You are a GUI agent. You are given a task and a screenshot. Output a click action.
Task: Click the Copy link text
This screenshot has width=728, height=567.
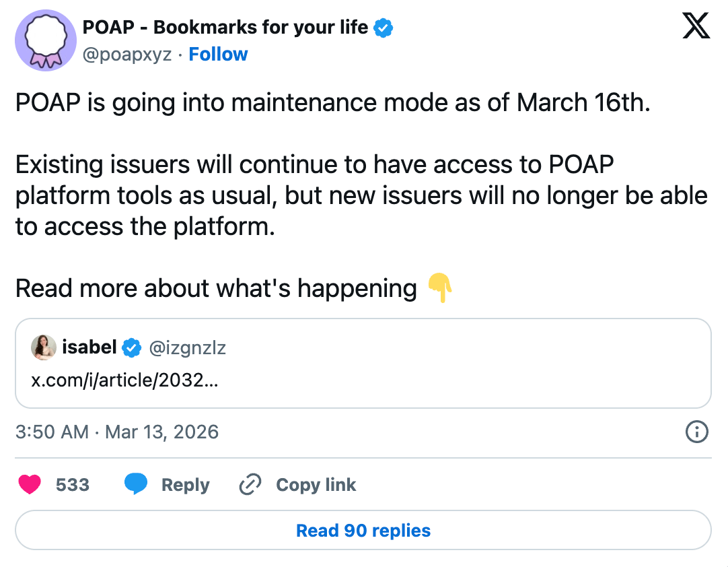coord(316,485)
